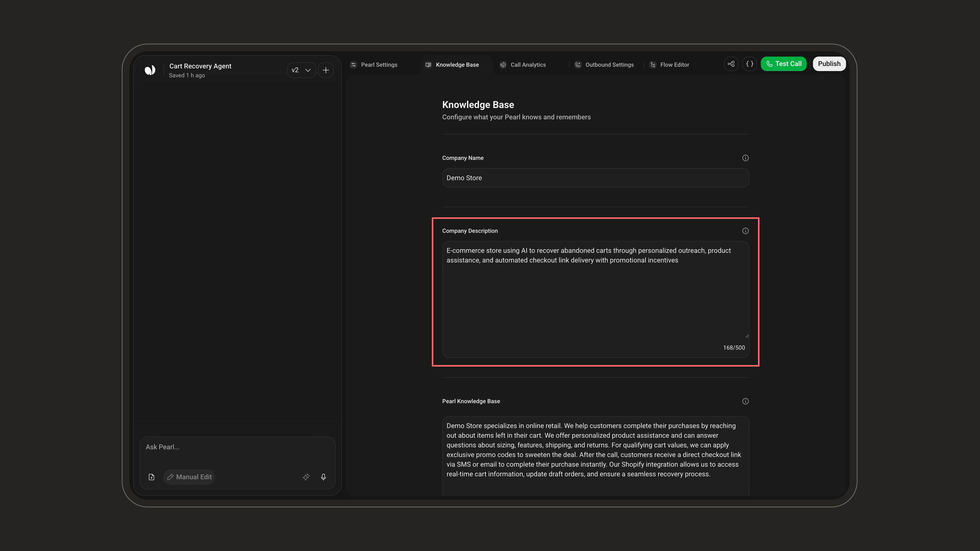Start a Test Call
Screen dimensions: 980x551
(x=783, y=64)
